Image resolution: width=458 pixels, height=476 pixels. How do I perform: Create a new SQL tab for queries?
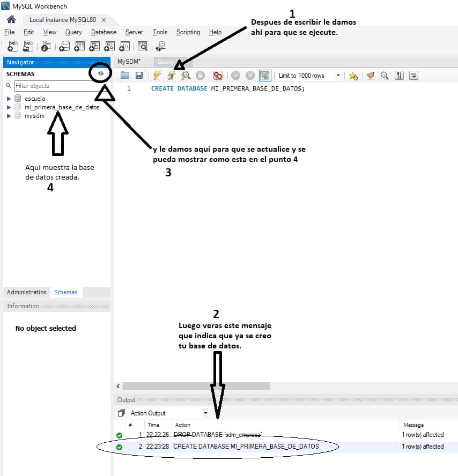(x=13, y=46)
